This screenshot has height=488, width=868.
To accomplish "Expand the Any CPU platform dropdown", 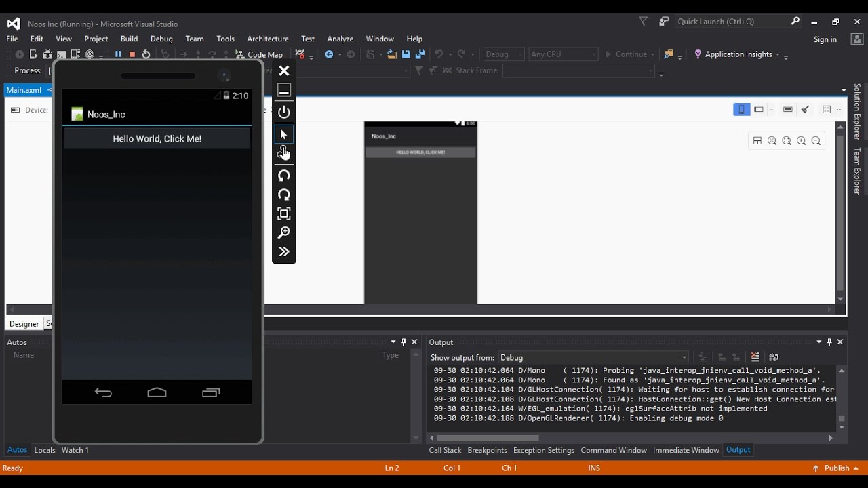I will [563, 54].
